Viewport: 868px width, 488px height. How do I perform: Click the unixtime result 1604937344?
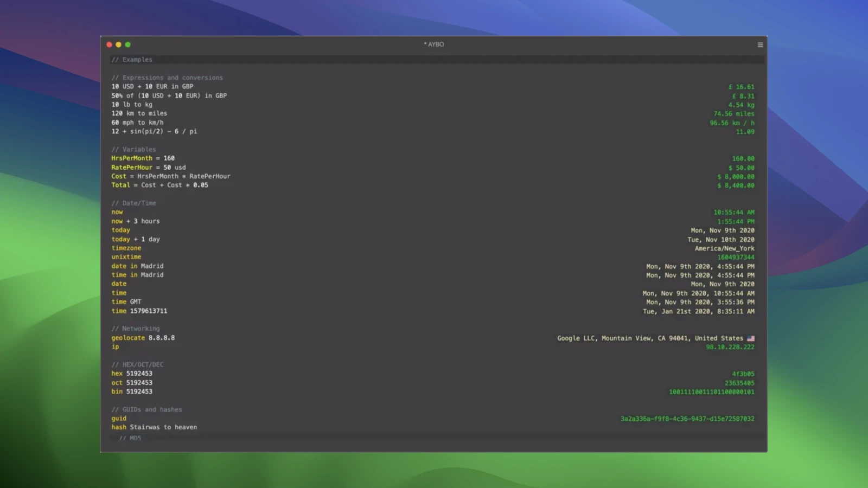pyautogui.click(x=736, y=258)
